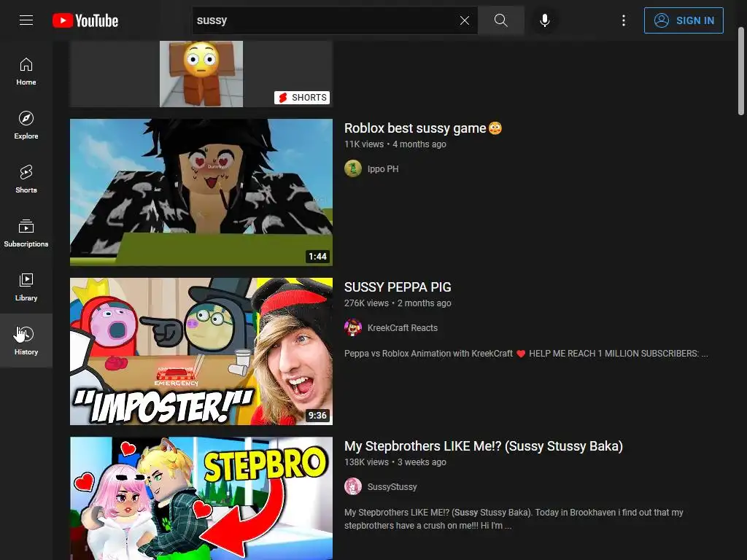Viewport: 747px width, 560px height.
Task: Open the Shorts video thumbnail
Action: click(201, 74)
